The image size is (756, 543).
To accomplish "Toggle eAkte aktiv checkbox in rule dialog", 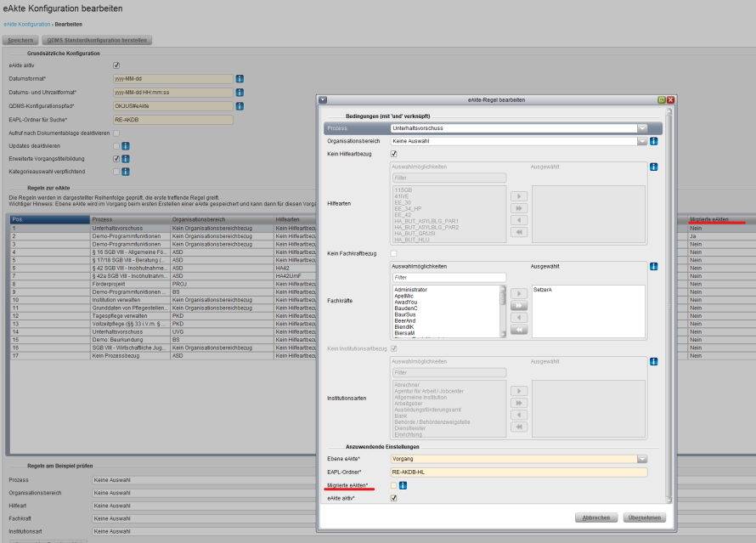I will pyautogui.click(x=394, y=498).
